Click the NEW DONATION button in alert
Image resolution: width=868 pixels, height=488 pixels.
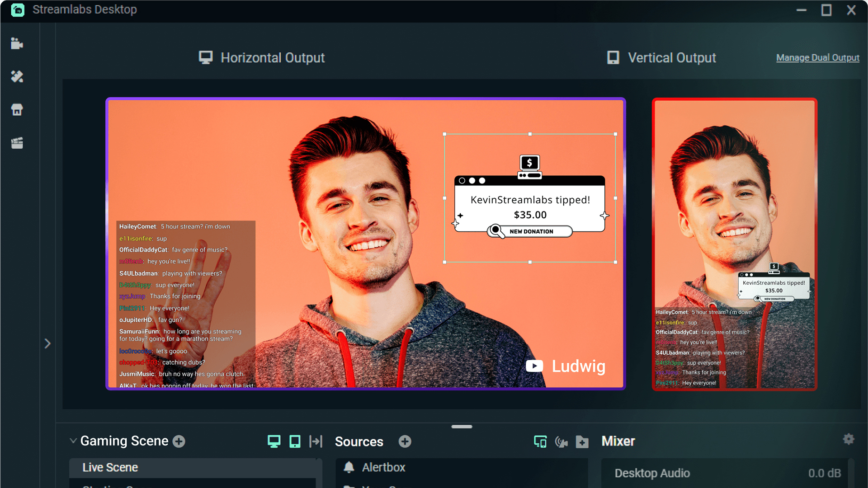(x=531, y=231)
